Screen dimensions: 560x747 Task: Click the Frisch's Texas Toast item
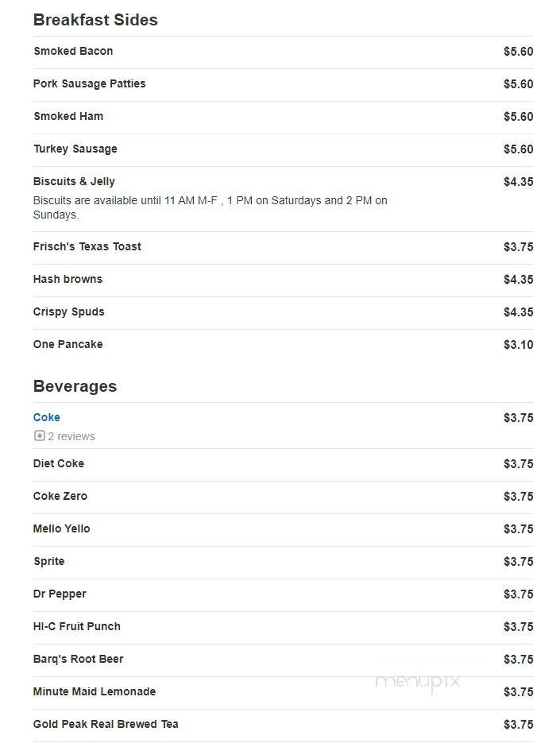87,246
